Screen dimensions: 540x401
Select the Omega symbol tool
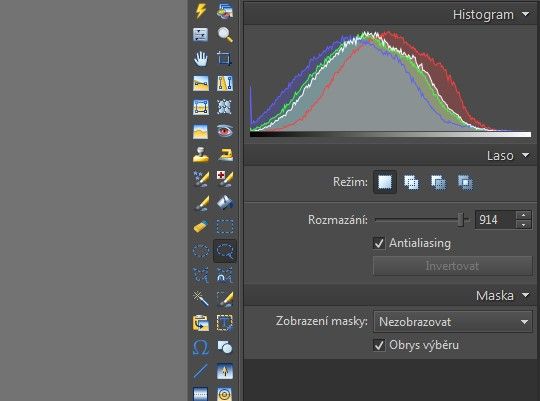[x=201, y=347]
